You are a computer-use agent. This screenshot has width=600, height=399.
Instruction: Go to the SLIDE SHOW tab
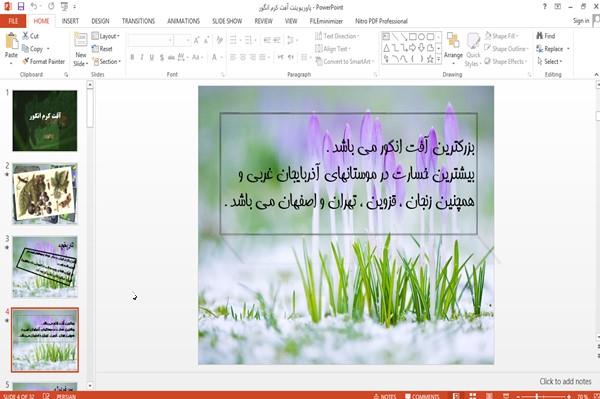pos(227,21)
